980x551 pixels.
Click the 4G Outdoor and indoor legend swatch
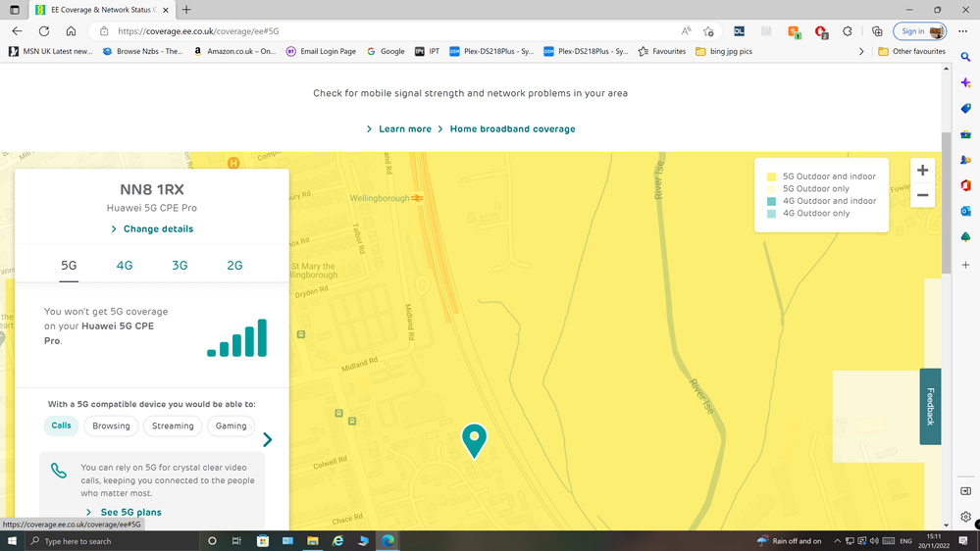pyautogui.click(x=771, y=201)
